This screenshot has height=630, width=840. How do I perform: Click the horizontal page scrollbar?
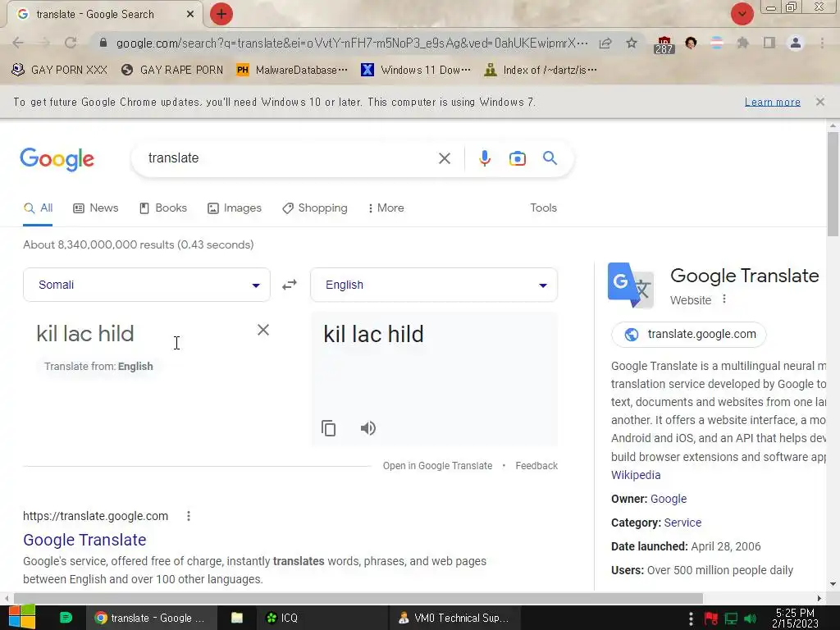click(x=358, y=598)
